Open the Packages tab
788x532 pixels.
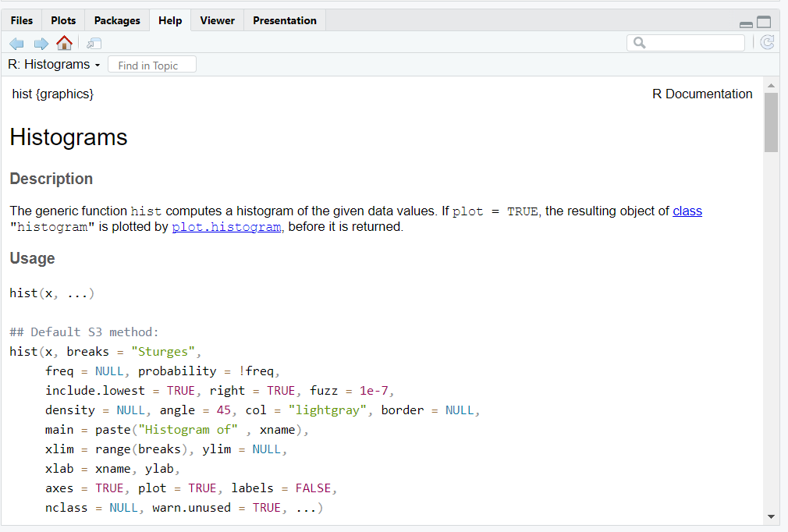(x=117, y=20)
